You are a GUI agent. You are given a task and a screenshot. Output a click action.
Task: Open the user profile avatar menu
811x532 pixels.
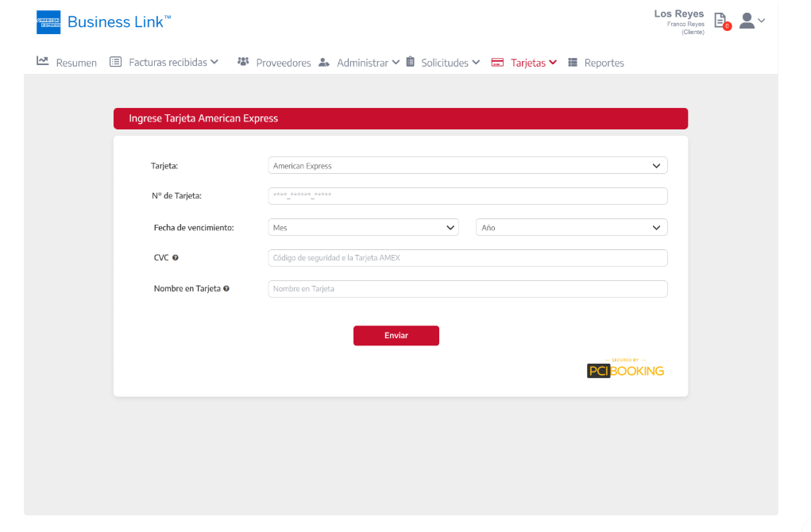[x=751, y=21]
